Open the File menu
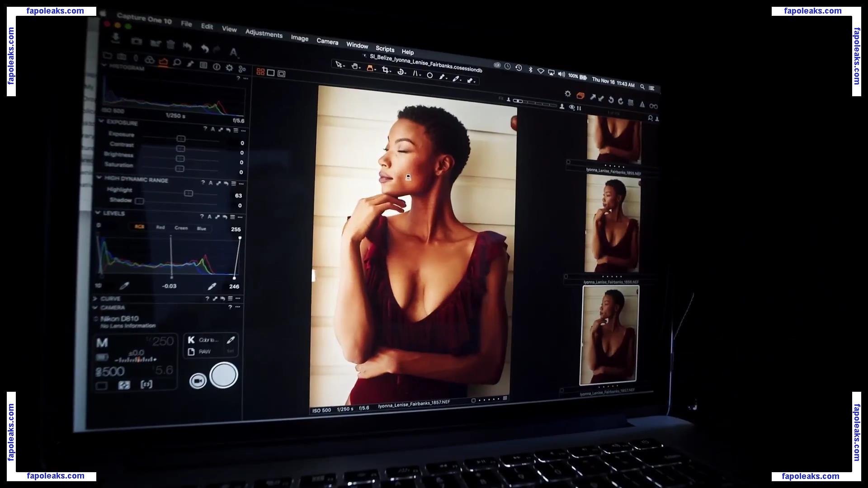This screenshot has height=488, width=868. coord(186,23)
